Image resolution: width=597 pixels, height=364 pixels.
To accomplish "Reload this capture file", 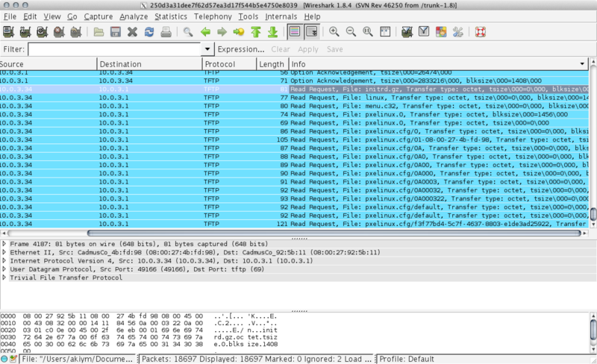I will (x=149, y=32).
